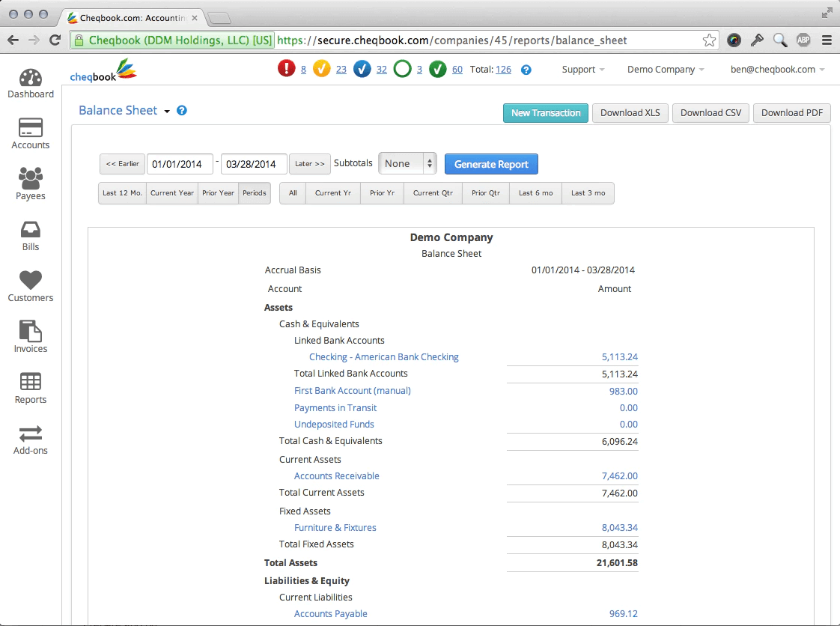Select the Last 6 mo period

536,193
